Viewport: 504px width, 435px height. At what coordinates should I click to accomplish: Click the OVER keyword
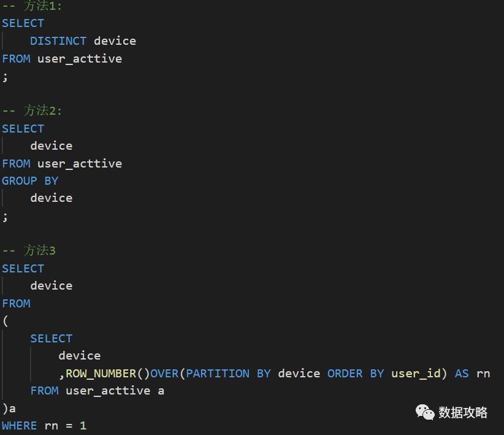click(x=164, y=373)
